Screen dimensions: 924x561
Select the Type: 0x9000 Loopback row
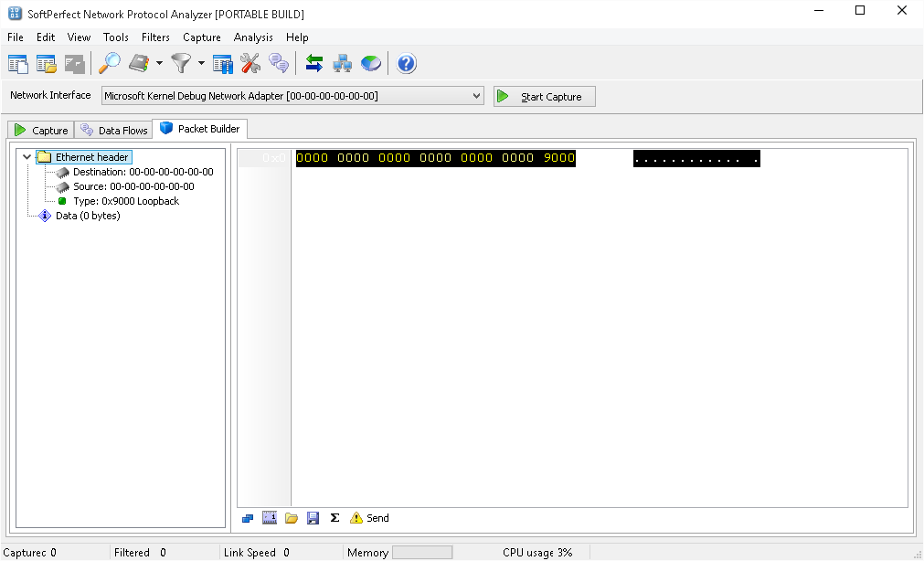tap(126, 201)
